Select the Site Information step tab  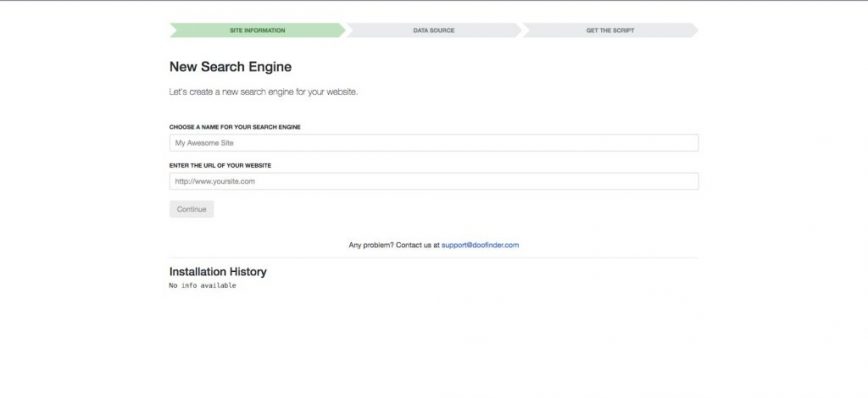click(257, 30)
